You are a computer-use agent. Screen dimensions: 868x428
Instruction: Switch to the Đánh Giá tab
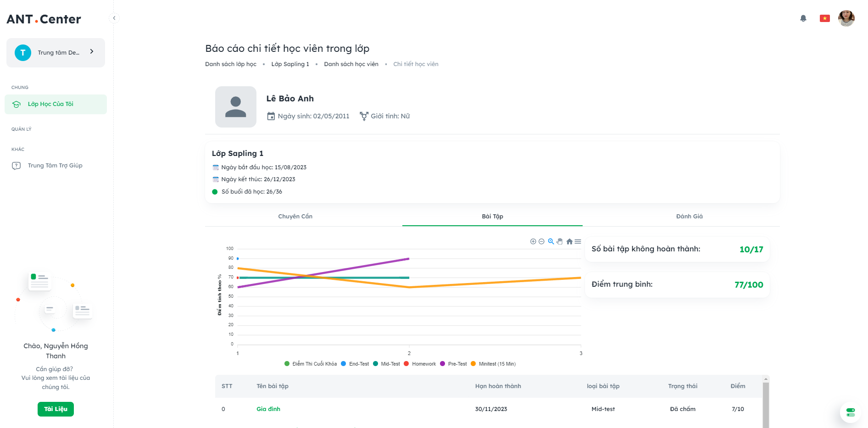(689, 217)
